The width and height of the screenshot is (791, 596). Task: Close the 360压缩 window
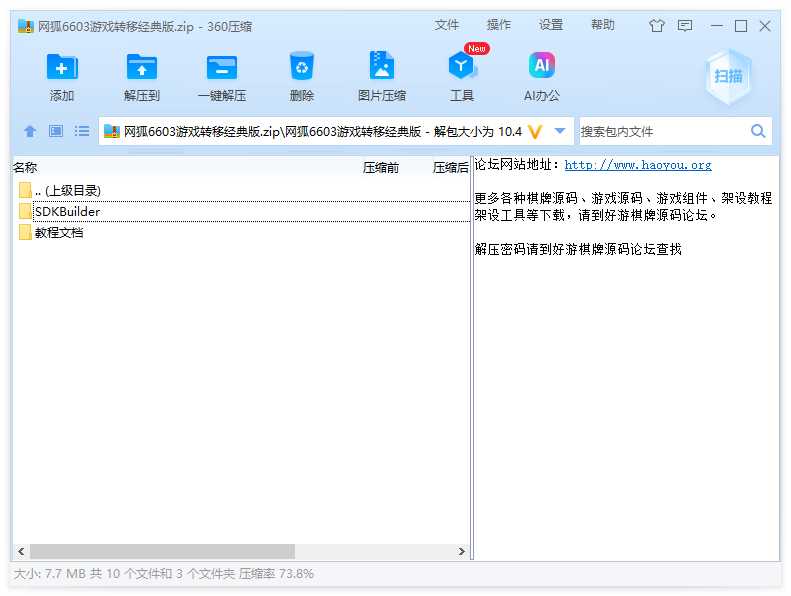pyautogui.click(x=765, y=26)
